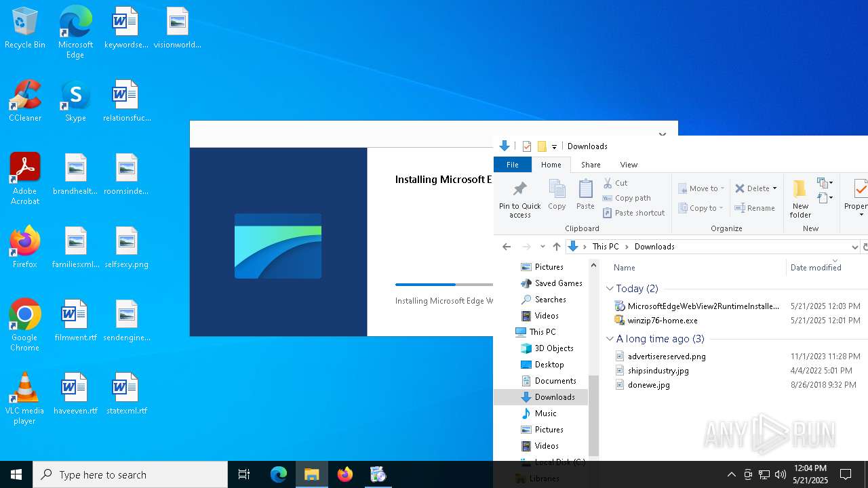Show hidden system tray icons

coord(731,474)
